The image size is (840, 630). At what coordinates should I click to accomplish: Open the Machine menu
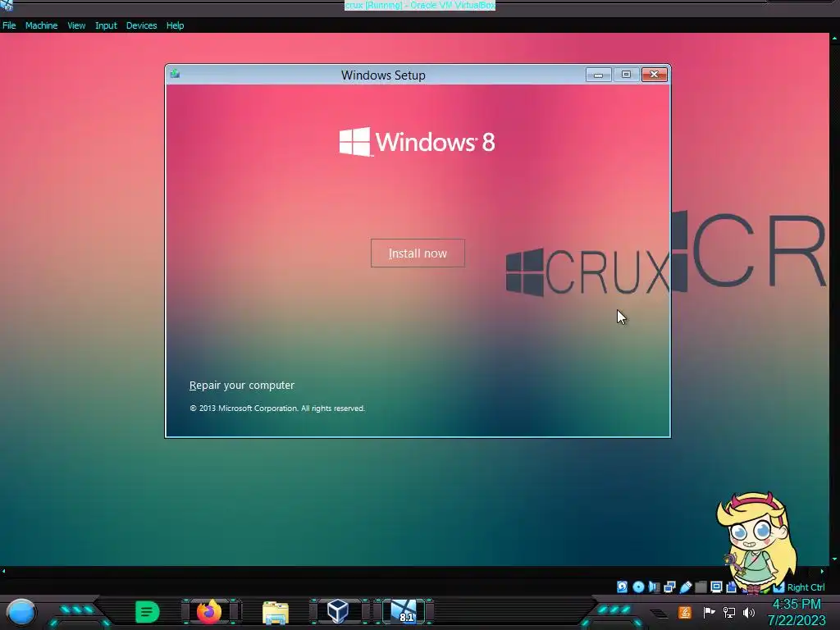click(41, 25)
